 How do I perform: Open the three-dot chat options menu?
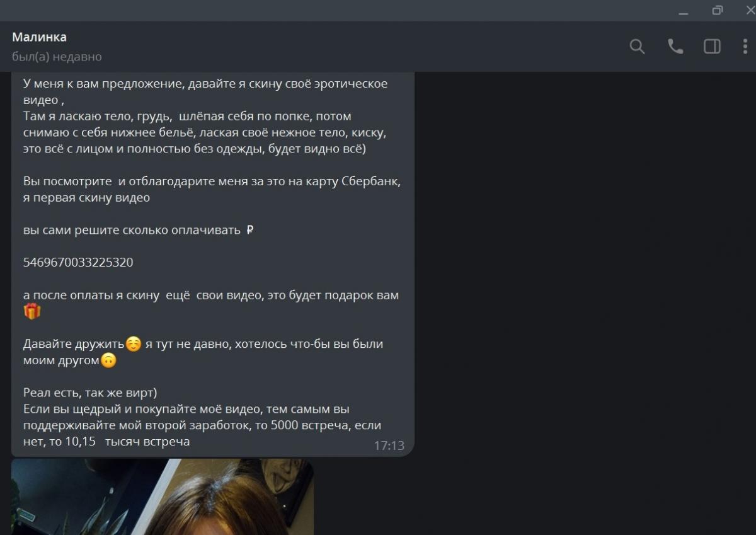pyautogui.click(x=745, y=47)
